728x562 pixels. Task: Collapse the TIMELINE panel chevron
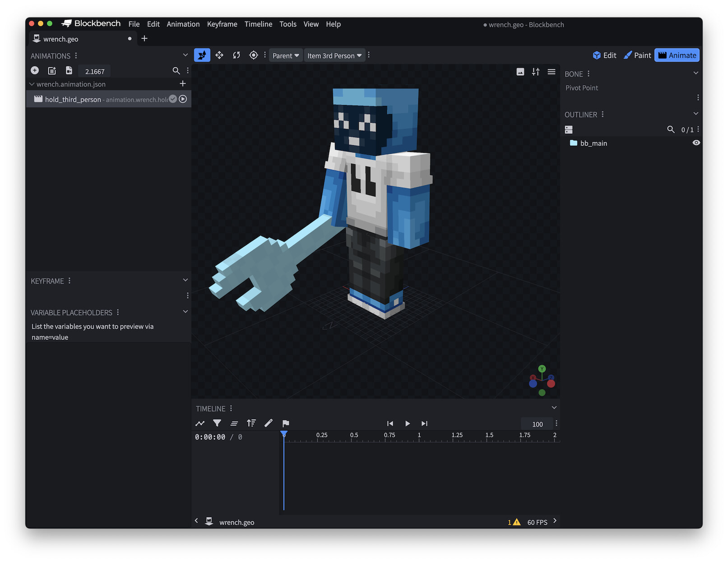tap(554, 408)
